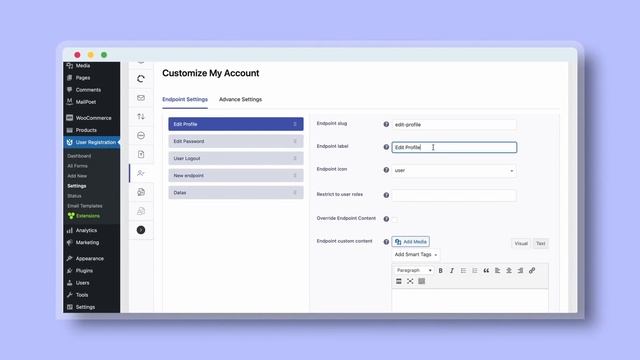Select User Registration in sidebar
The width and height of the screenshot is (640, 360).
coord(91,142)
